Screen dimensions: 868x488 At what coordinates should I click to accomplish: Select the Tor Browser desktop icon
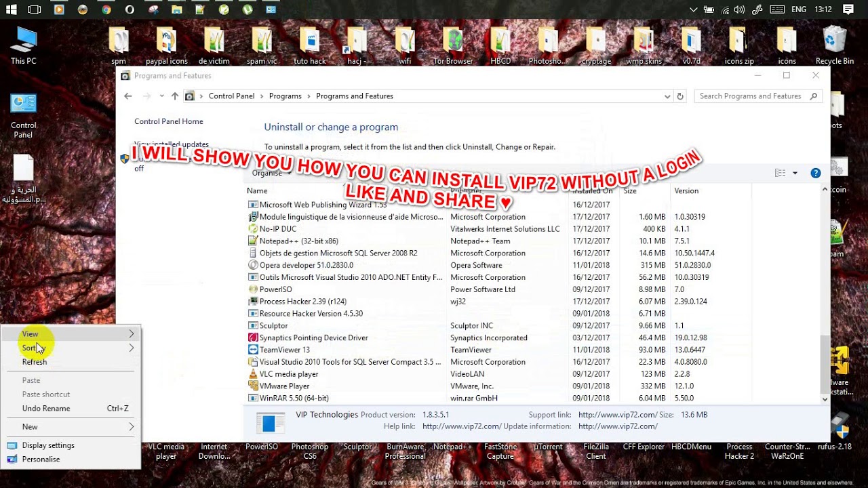pos(453,45)
